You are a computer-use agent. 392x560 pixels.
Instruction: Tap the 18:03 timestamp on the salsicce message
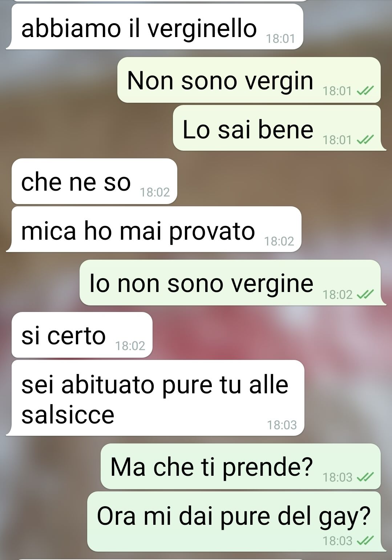coord(282,425)
